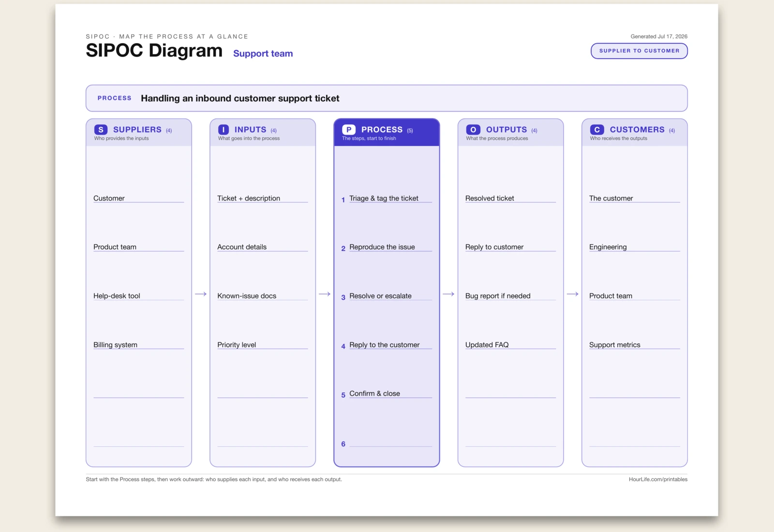Screen dimensions: 774x532
Task: Open the HourLife.com/printables link
Action: coord(658,479)
